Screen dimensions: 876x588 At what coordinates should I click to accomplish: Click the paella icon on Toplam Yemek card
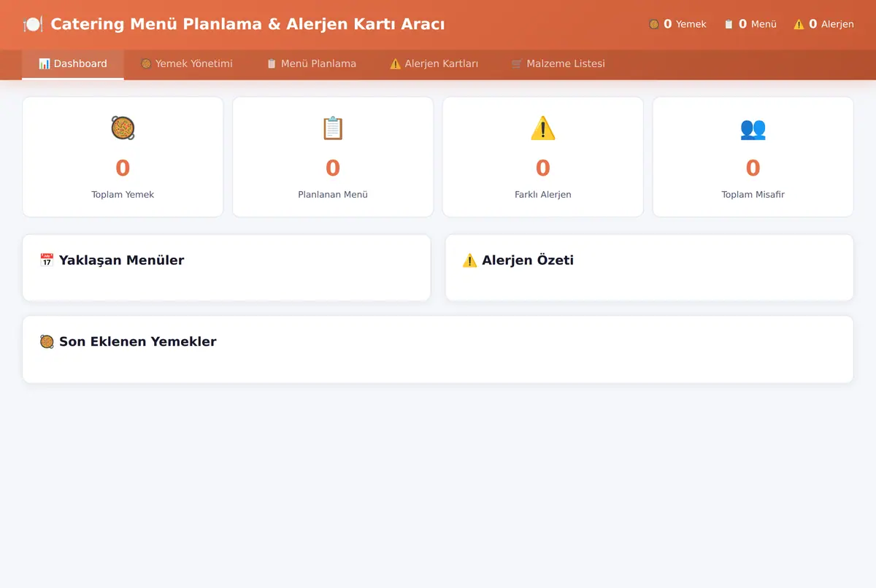(x=123, y=128)
